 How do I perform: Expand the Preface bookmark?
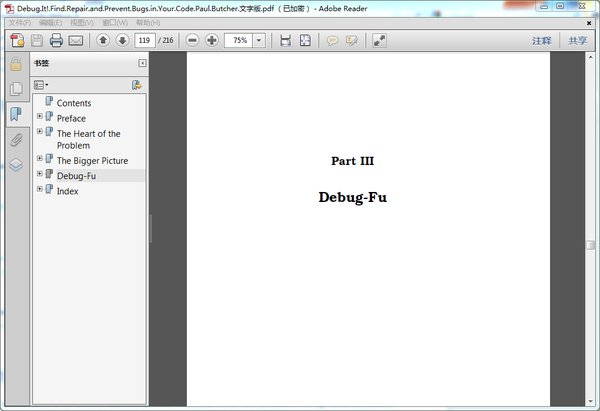40,116
